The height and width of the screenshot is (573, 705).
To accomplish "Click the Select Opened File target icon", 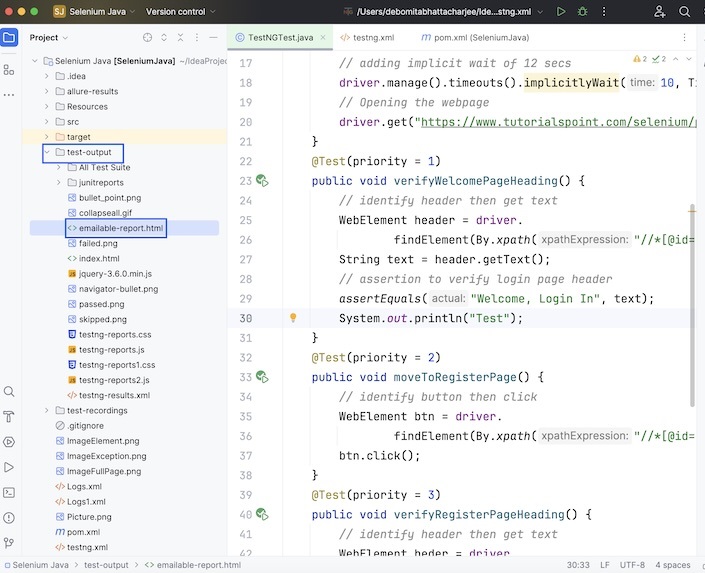I will coord(147,37).
